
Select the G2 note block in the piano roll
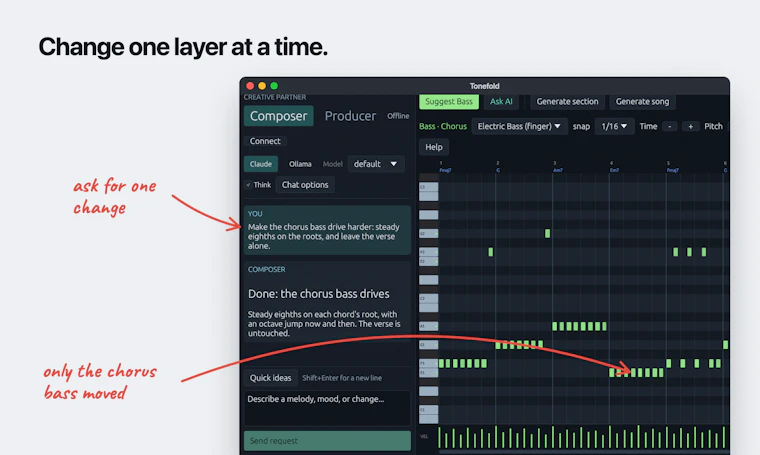pos(547,234)
